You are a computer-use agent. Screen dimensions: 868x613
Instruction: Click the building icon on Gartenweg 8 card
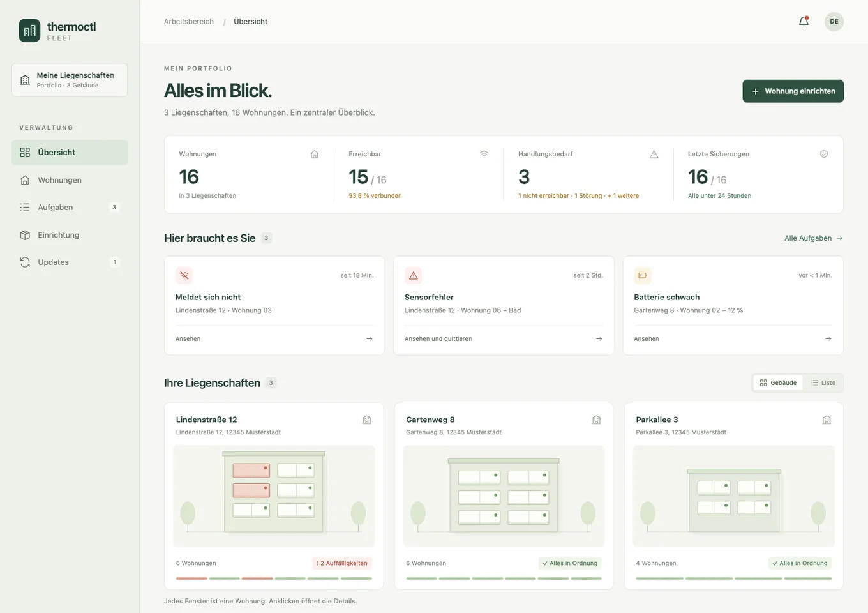(597, 420)
